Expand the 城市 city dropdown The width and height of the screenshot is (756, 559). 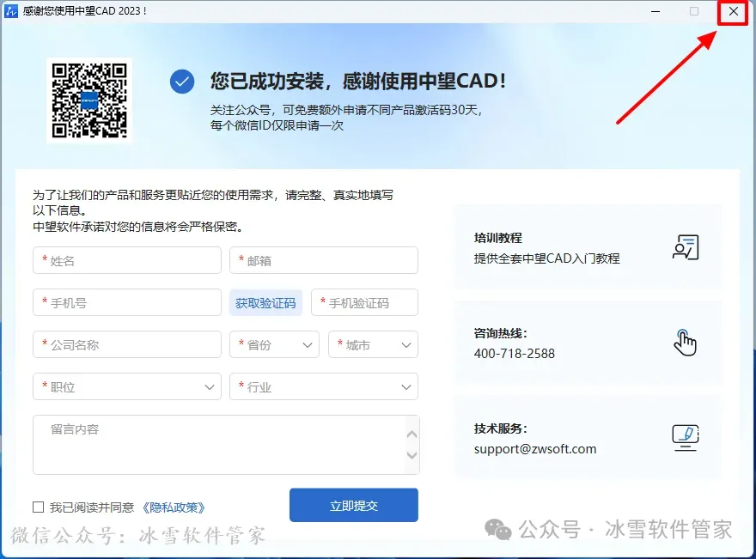373,344
